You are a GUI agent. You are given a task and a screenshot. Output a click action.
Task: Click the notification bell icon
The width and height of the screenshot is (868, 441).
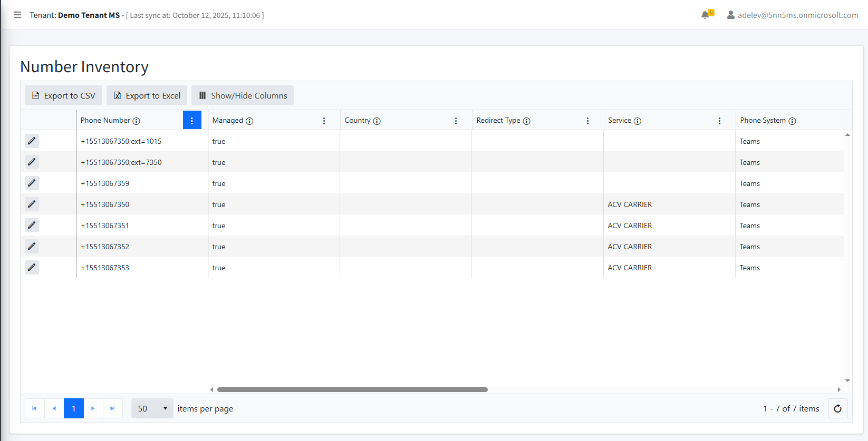705,15
